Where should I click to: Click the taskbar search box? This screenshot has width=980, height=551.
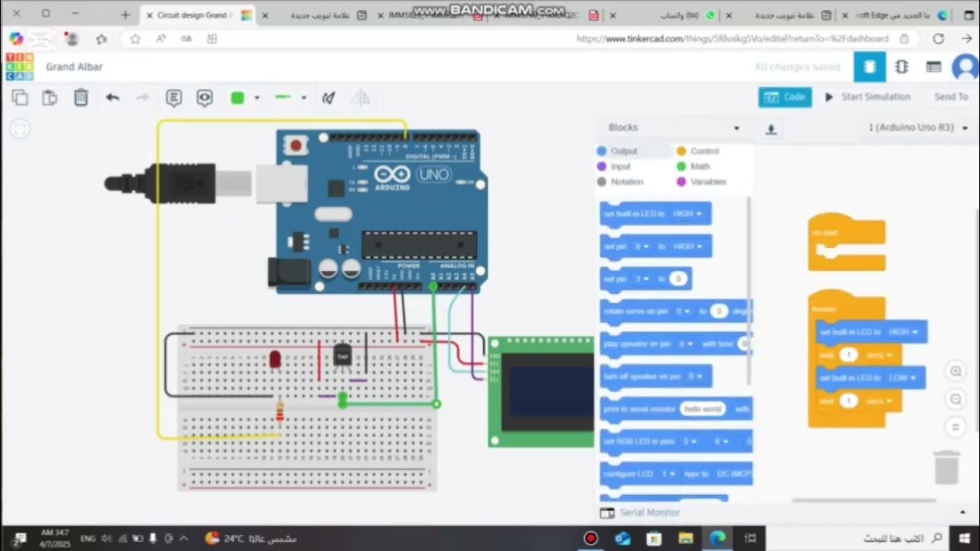click(857, 538)
